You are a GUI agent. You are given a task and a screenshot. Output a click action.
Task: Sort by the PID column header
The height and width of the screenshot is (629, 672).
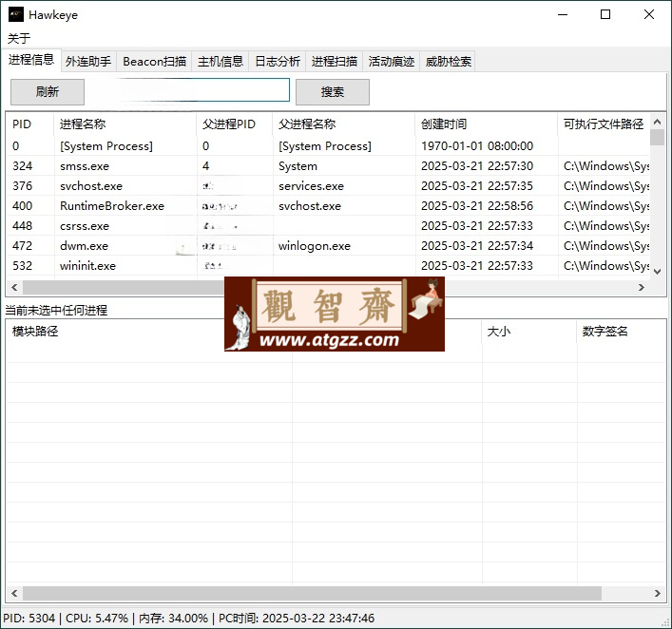[x=29, y=124]
